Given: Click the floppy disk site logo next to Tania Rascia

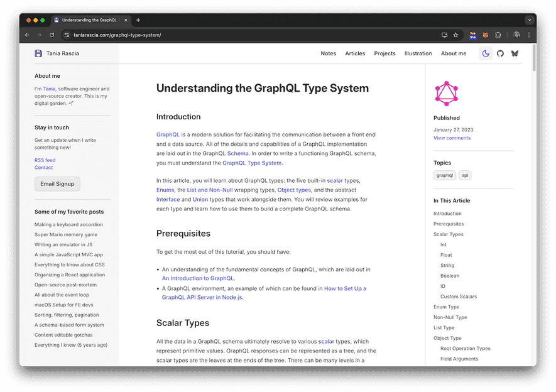Looking at the screenshot, I should coord(38,53).
